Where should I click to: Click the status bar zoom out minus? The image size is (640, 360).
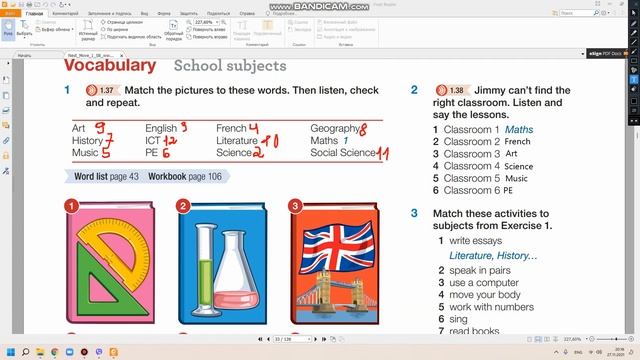pyautogui.click(x=592, y=339)
